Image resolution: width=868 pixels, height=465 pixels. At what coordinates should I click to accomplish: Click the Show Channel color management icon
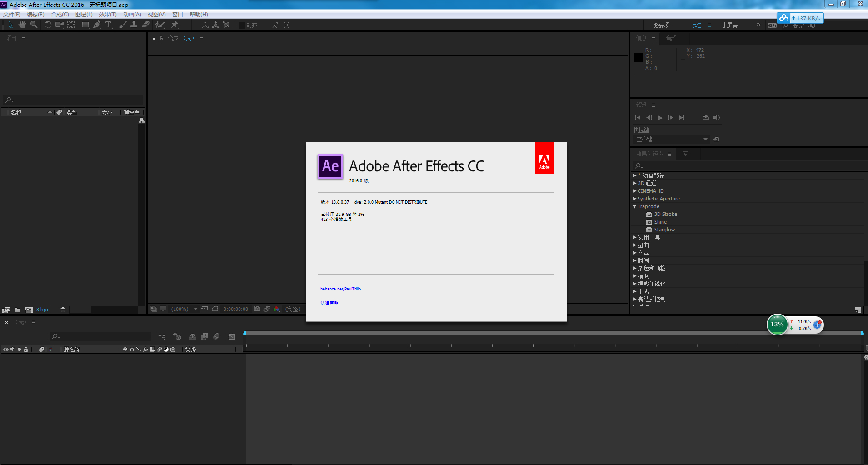(x=277, y=309)
